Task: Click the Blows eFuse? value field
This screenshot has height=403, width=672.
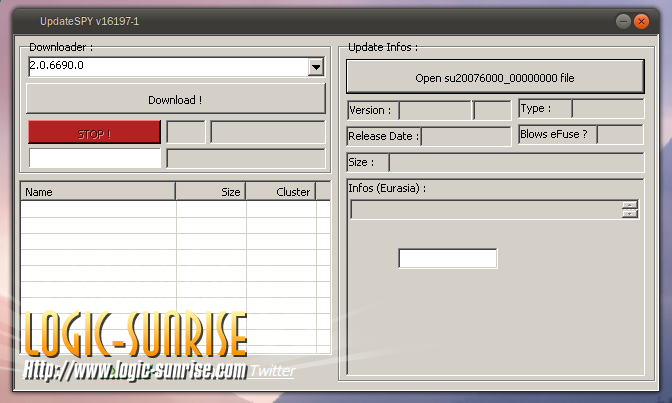Action: pyautogui.click(x=620, y=134)
